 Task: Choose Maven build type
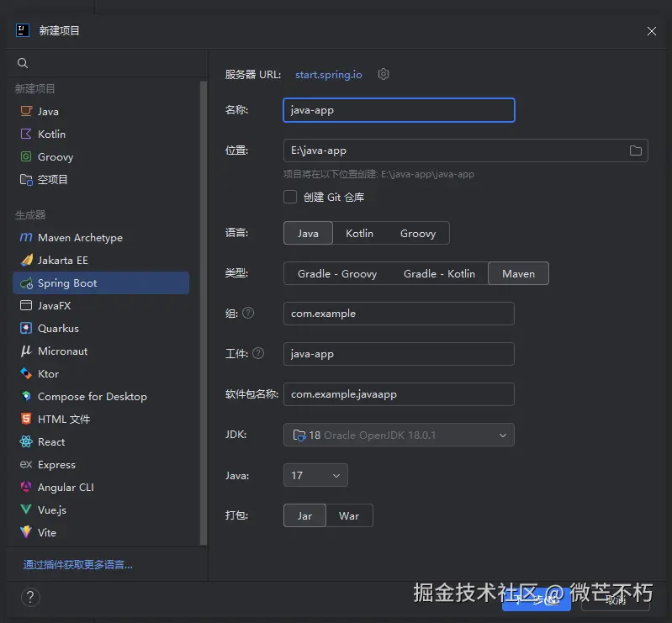click(x=519, y=274)
